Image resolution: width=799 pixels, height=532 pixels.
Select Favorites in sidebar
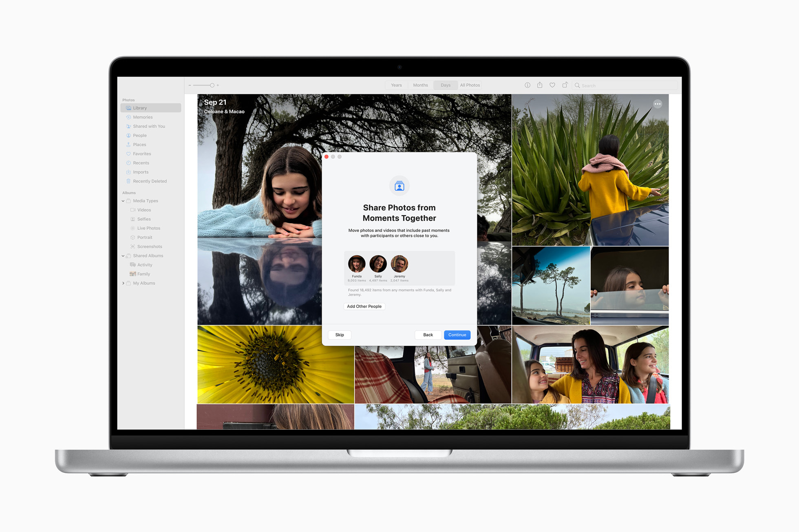click(x=144, y=153)
